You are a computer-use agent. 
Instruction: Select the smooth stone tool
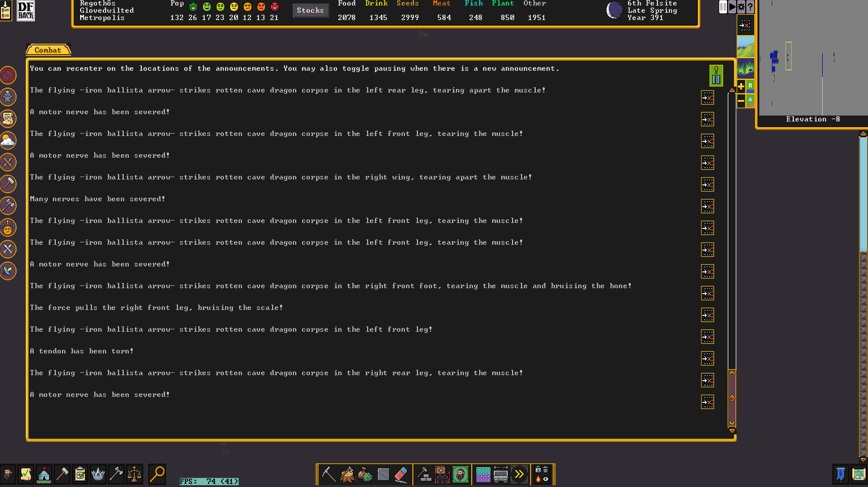coord(383,474)
